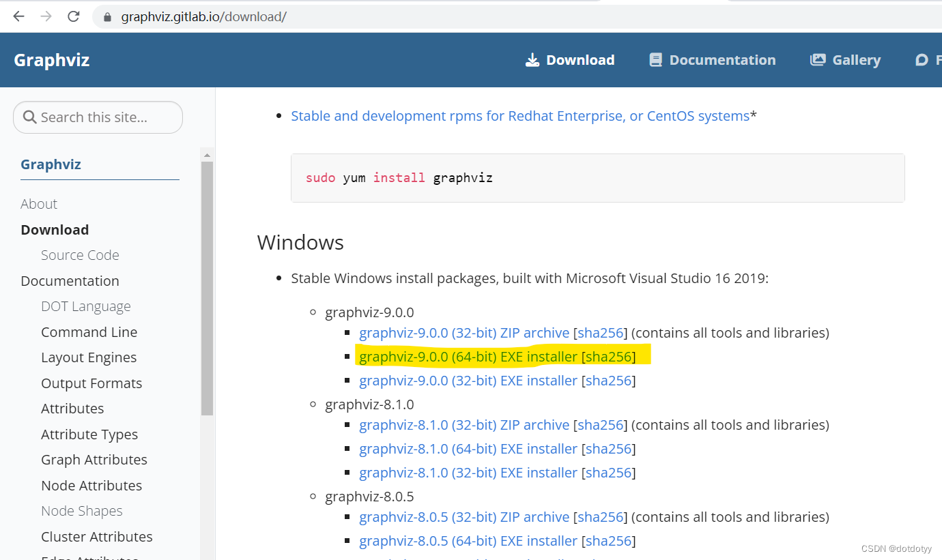Click the partially visible FAQ icon at top right

click(923, 59)
